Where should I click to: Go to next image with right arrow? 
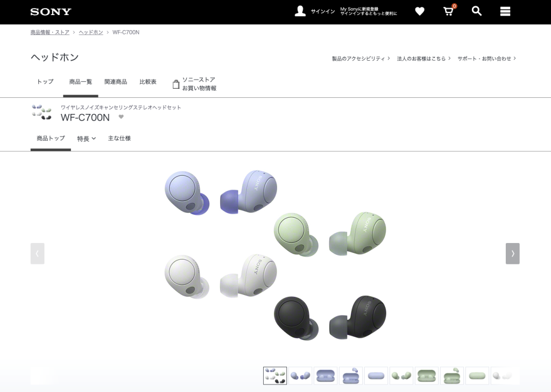click(x=512, y=254)
